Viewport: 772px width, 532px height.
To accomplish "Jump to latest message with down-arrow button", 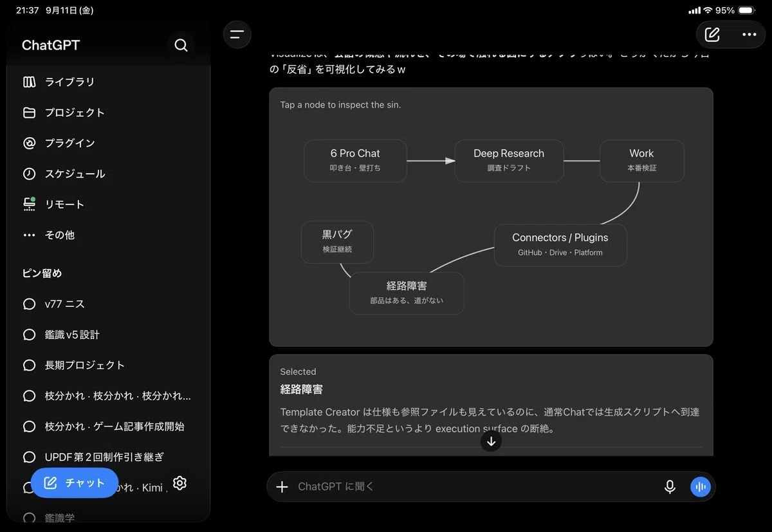I will click(492, 441).
